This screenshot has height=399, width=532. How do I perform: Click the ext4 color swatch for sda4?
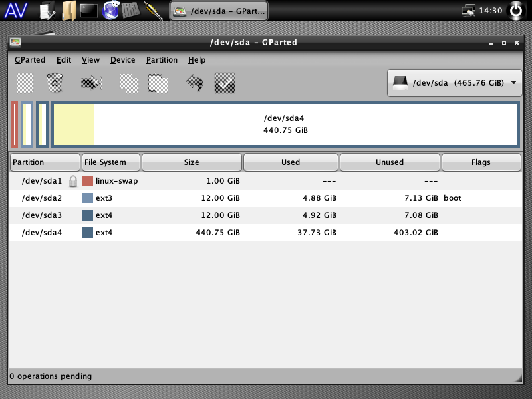(88, 233)
